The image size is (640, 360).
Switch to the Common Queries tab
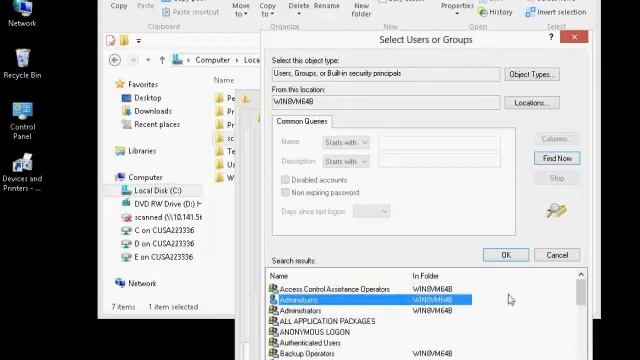point(302,121)
